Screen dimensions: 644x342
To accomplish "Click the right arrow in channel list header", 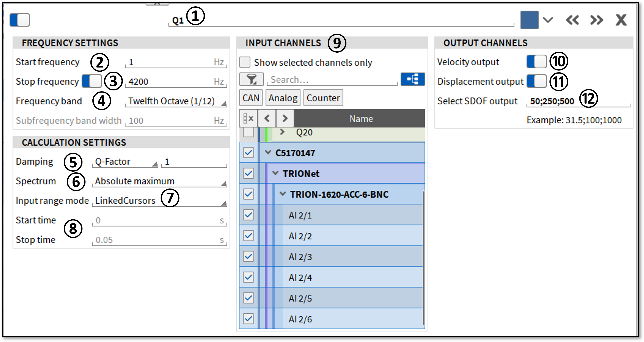I will coord(285,118).
